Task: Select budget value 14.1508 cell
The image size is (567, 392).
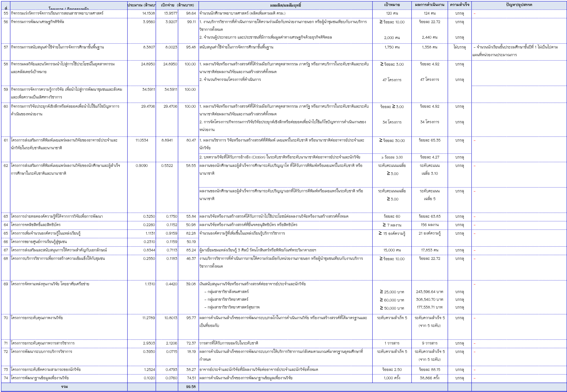Action: pyautogui.click(x=148, y=13)
